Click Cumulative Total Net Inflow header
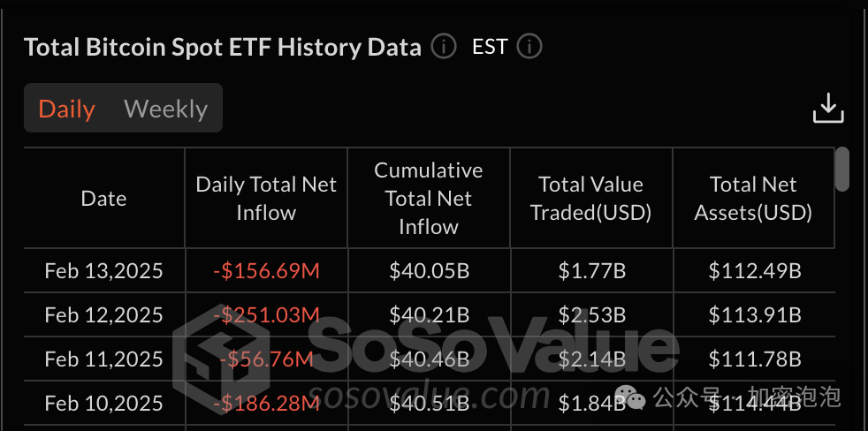 (x=429, y=198)
